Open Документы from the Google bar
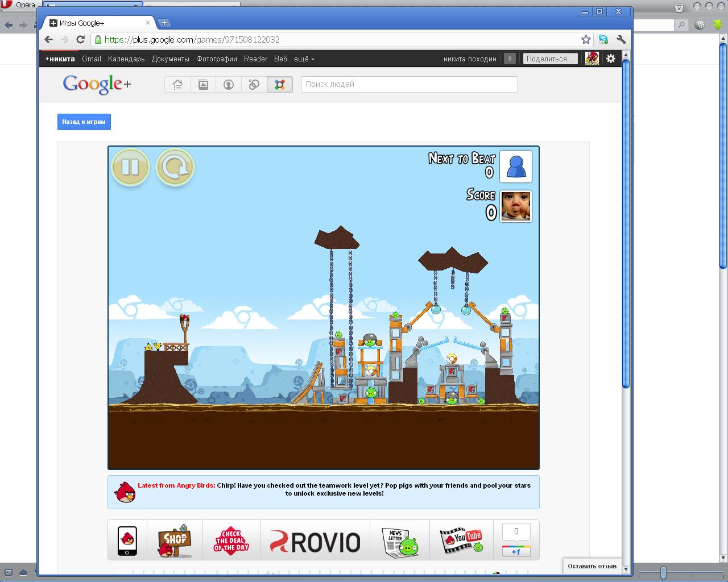 click(x=171, y=59)
